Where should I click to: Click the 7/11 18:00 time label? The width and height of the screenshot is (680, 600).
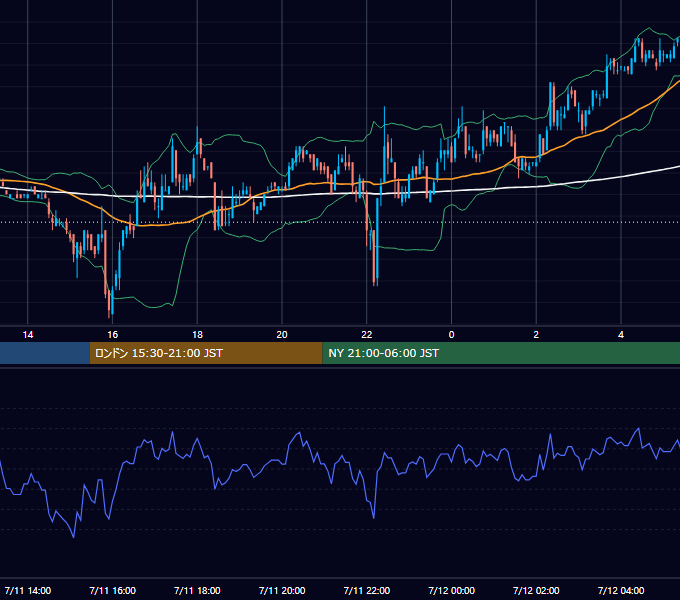(197, 590)
